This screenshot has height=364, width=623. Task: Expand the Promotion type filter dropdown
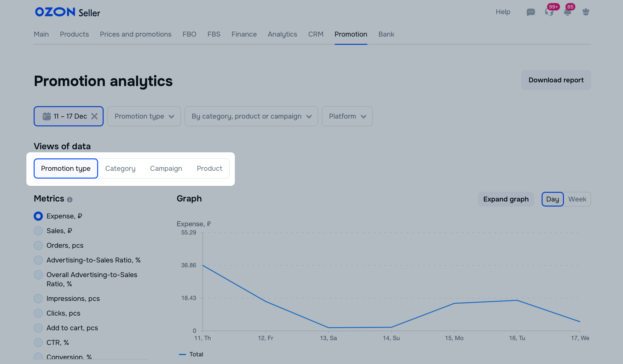(x=144, y=116)
